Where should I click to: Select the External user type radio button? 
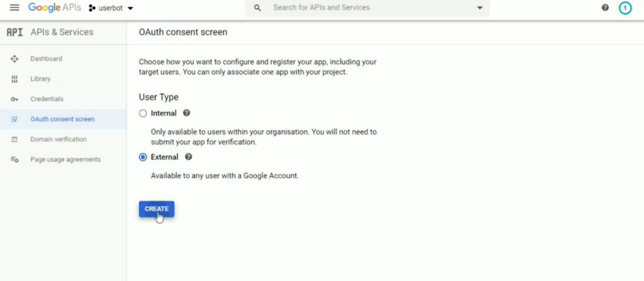[x=143, y=157]
